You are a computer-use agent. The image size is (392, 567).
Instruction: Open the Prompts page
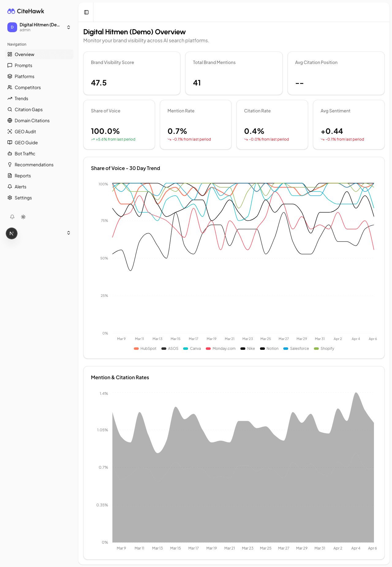pyautogui.click(x=39, y=65)
